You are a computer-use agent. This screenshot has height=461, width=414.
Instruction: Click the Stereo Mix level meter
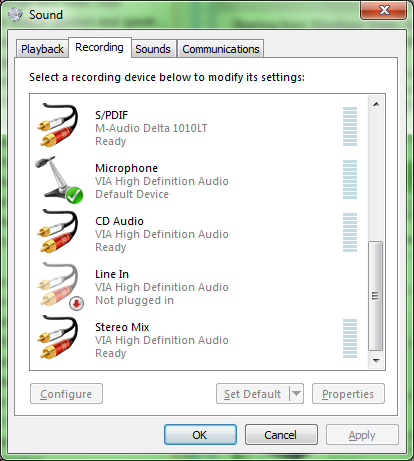click(x=350, y=338)
